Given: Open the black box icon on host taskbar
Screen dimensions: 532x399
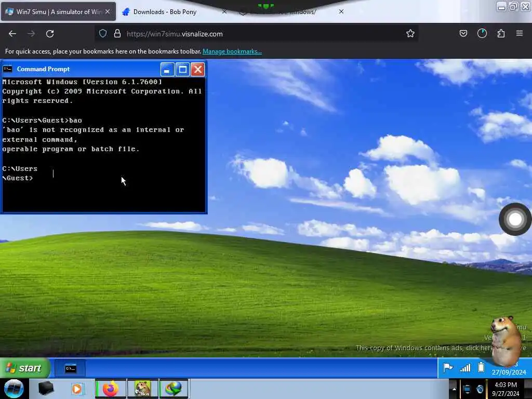Looking at the screenshot, I should click(x=46, y=389).
